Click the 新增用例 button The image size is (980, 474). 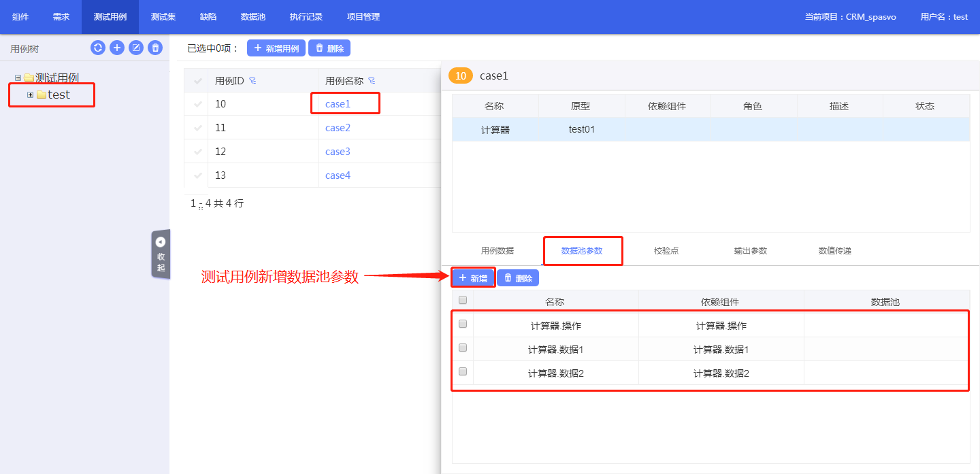click(x=276, y=48)
